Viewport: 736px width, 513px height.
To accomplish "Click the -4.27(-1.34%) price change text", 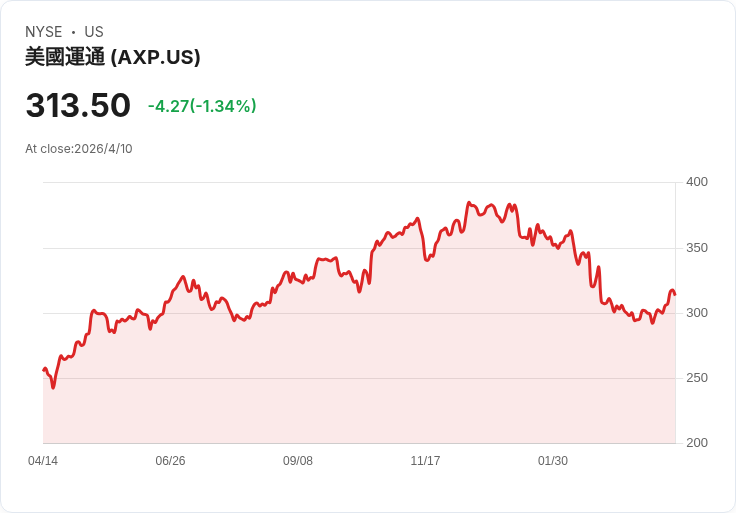I will tap(202, 106).
